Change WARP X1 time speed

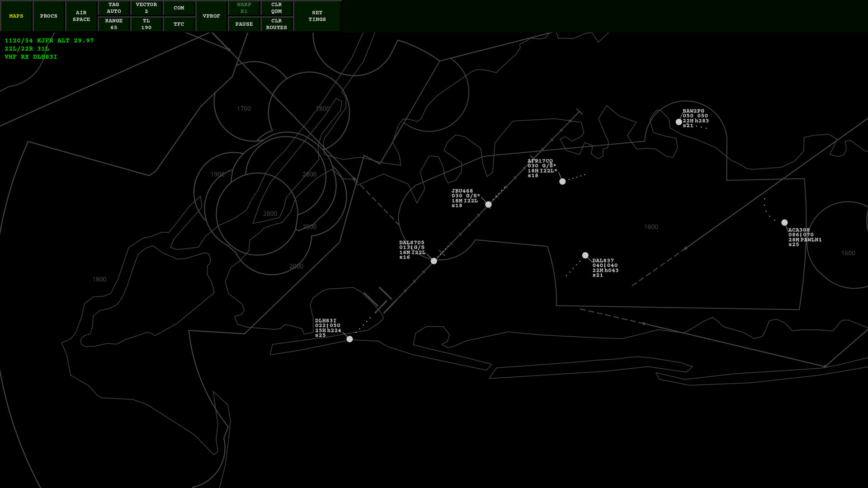pyautogui.click(x=244, y=8)
